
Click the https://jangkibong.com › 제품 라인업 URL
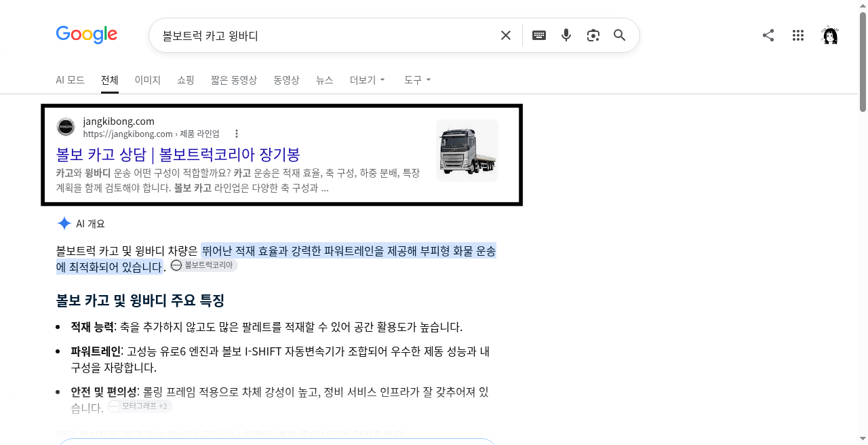151,134
